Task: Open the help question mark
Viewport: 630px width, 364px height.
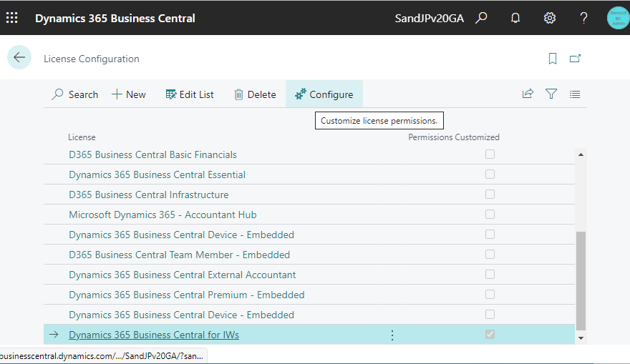Action: click(583, 18)
